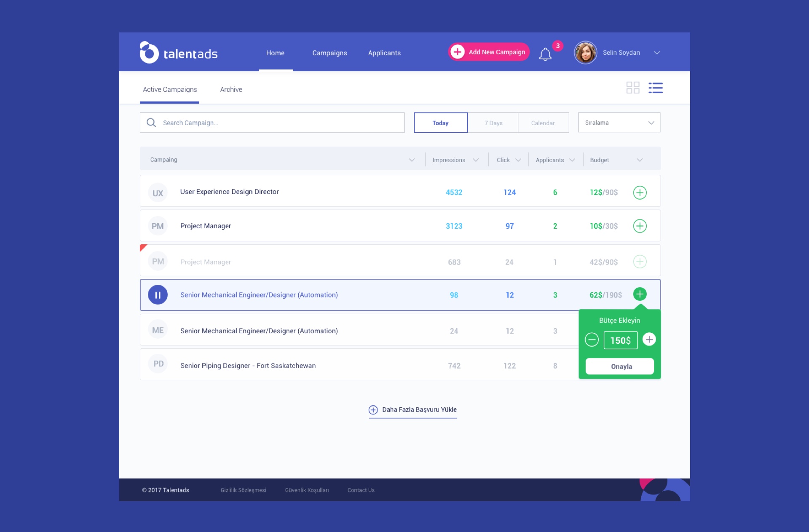
Task: Switch to grid view layout
Action: coord(632,88)
